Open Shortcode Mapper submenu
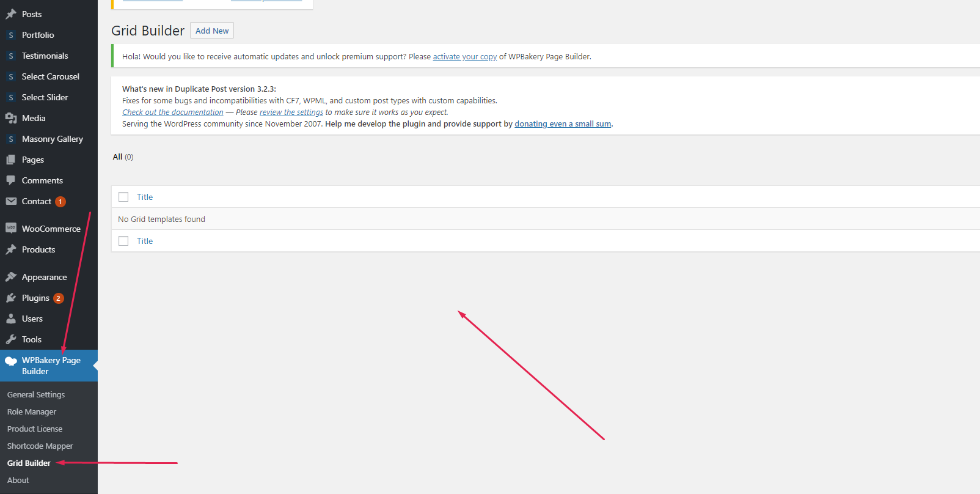980x494 pixels. 40,446
